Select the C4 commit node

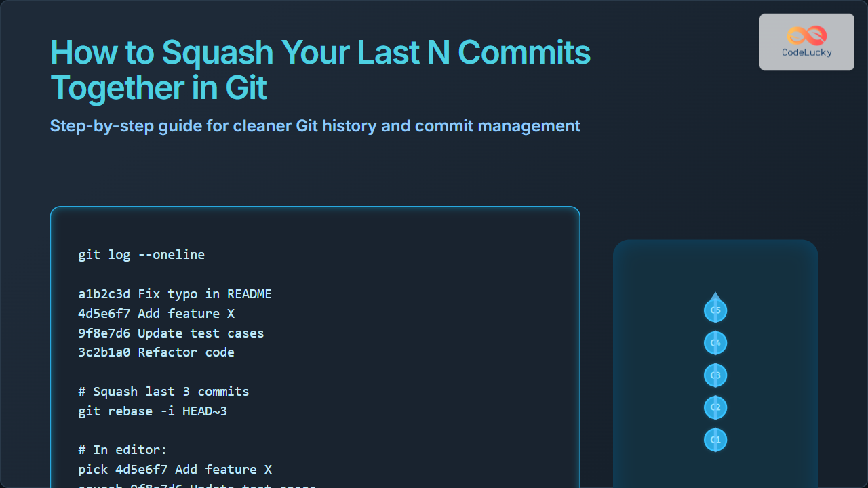[715, 343]
